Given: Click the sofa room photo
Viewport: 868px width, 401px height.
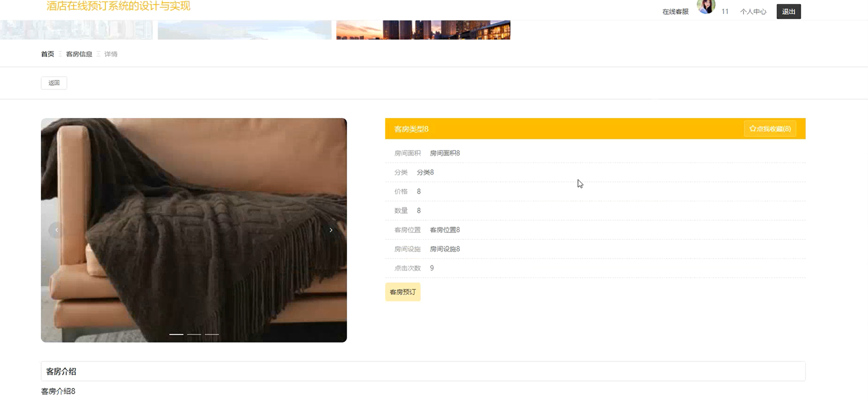Looking at the screenshot, I should [x=194, y=230].
